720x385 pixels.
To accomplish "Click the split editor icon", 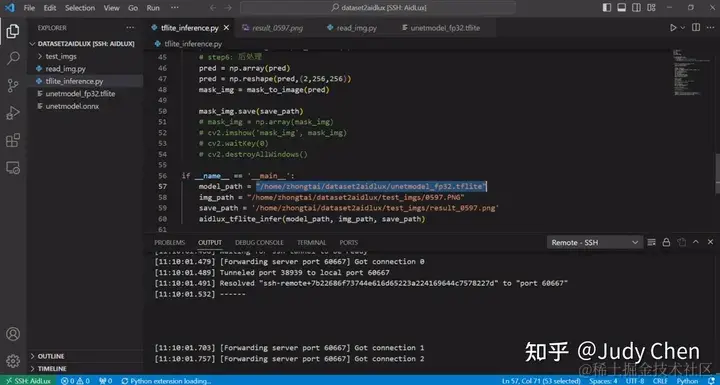I will pyautogui.click(x=696, y=28).
